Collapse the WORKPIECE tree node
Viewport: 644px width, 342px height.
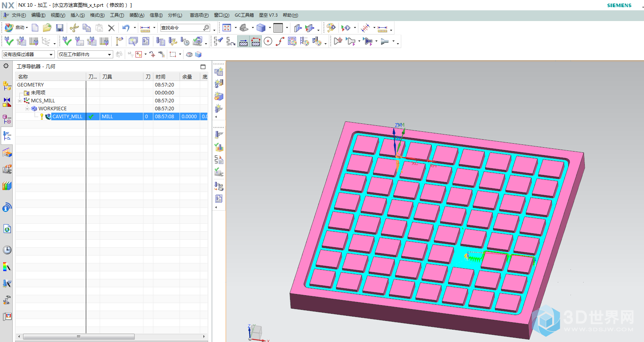pyautogui.click(x=27, y=109)
